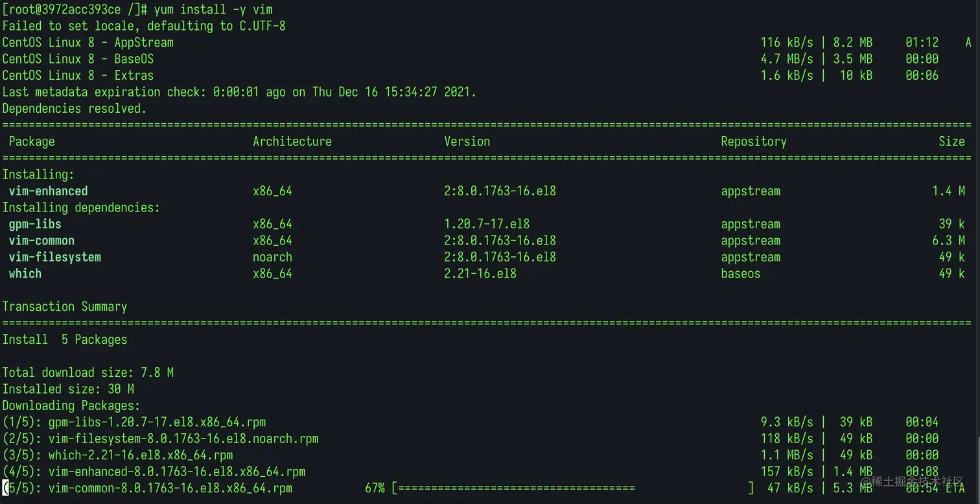This screenshot has width=980, height=504.
Task: Click the 'Transaction Summary' heading
Action: click(65, 307)
